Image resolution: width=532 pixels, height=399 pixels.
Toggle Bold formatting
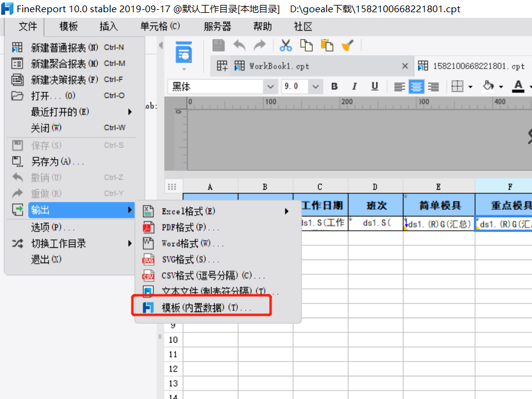(334, 86)
